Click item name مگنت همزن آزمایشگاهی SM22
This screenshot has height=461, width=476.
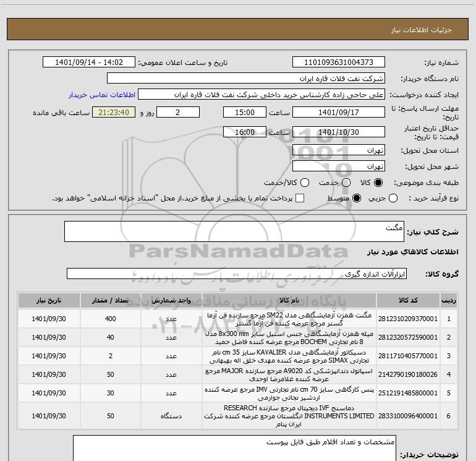(289, 319)
